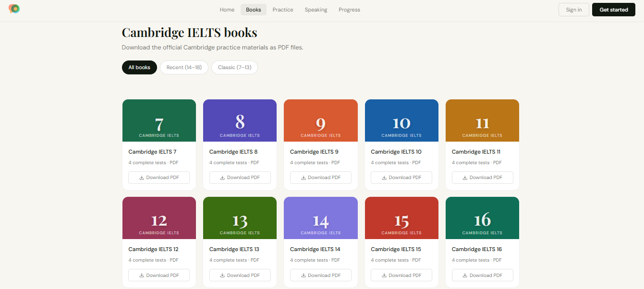This screenshot has height=289, width=644.
Task: Click the download icon for Cambridge IELTS 13
Action: pyautogui.click(x=222, y=276)
